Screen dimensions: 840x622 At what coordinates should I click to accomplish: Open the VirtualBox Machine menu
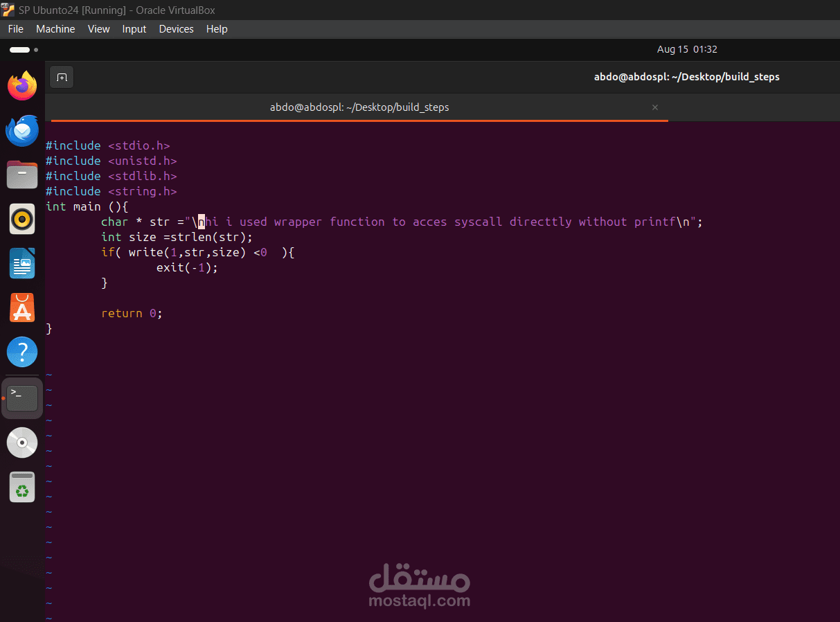click(x=55, y=29)
